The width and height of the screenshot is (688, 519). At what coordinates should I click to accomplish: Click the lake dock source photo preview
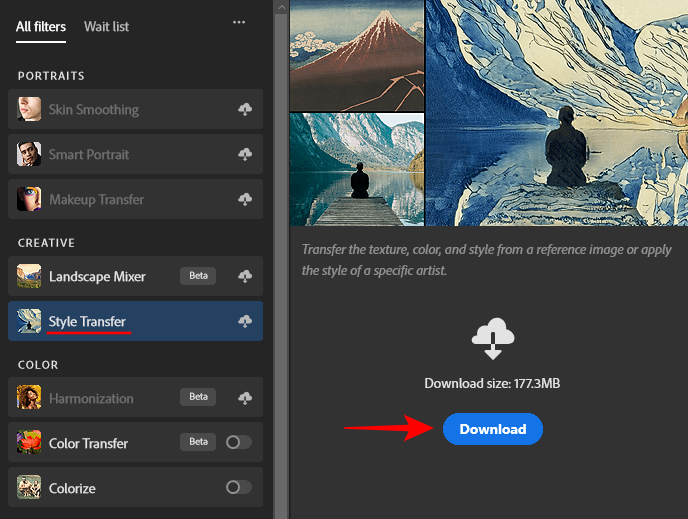point(357,169)
